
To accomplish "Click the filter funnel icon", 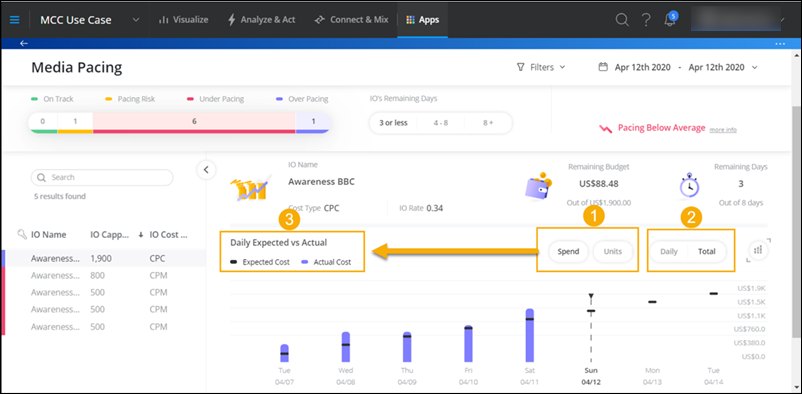I will pyautogui.click(x=521, y=67).
